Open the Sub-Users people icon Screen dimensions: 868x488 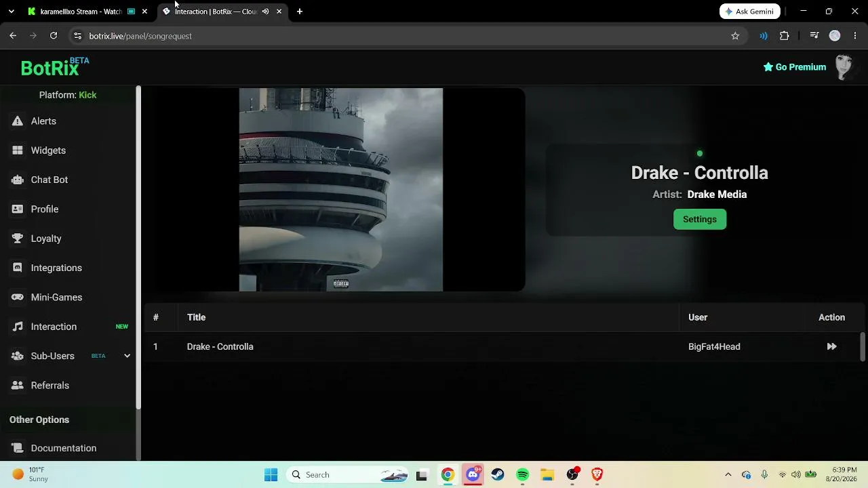[x=18, y=356]
